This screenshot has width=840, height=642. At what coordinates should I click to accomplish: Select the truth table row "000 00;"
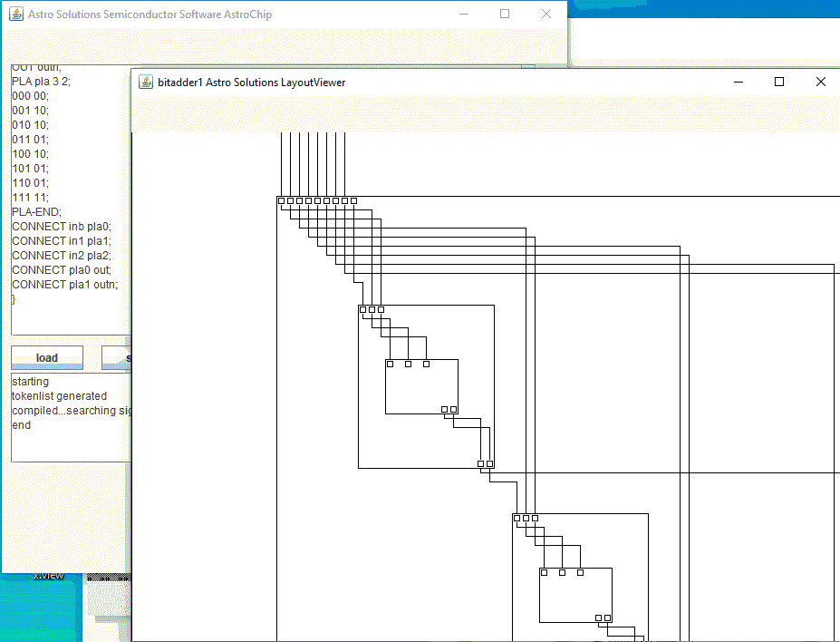(x=30, y=96)
